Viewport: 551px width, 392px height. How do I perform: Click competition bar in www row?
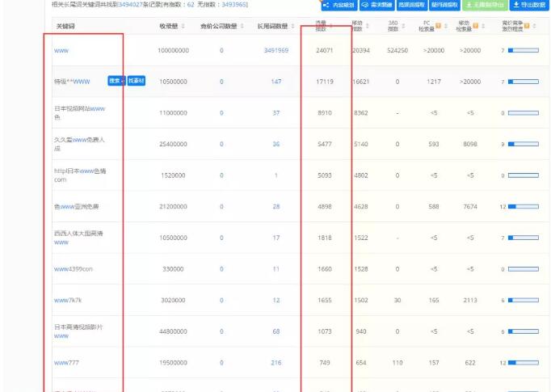pos(524,51)
